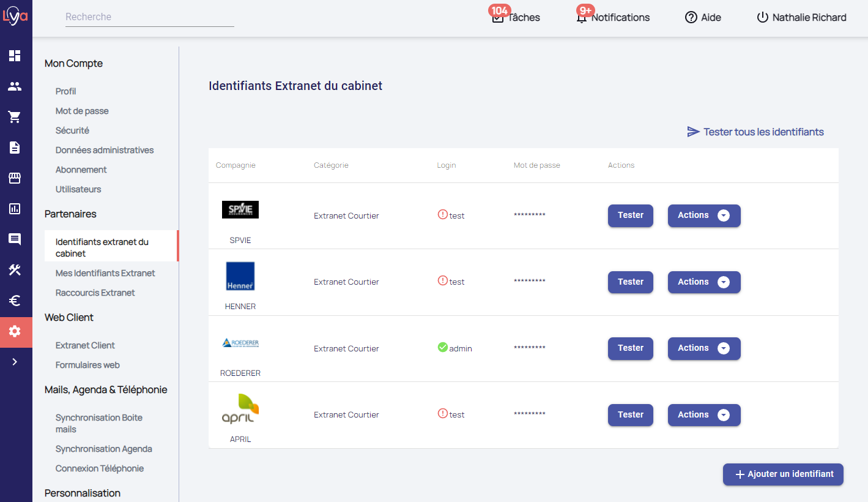Viewport: 868px width, 502px height.
Task: Go to Mes Identifiants Extranet menu
Action: [105, 273]
